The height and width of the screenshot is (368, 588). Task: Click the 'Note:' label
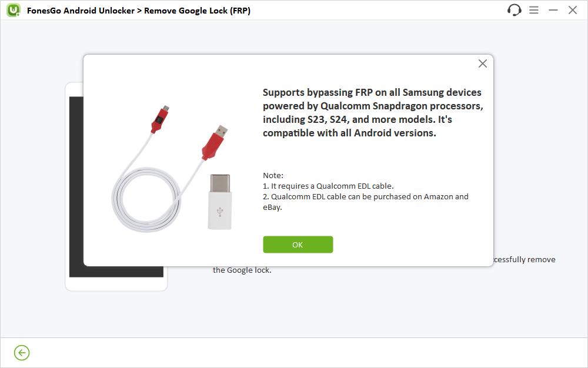(273, 175)
